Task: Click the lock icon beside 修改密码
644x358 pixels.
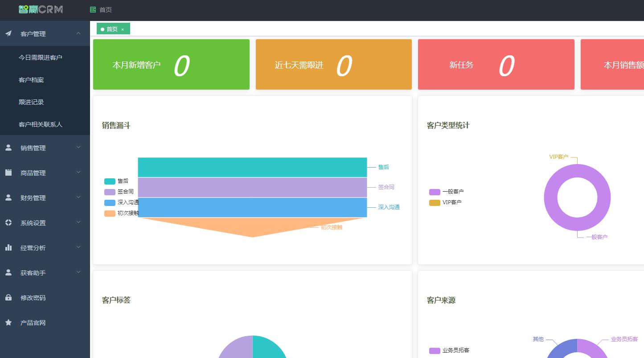Action: (x=8, y=297)
